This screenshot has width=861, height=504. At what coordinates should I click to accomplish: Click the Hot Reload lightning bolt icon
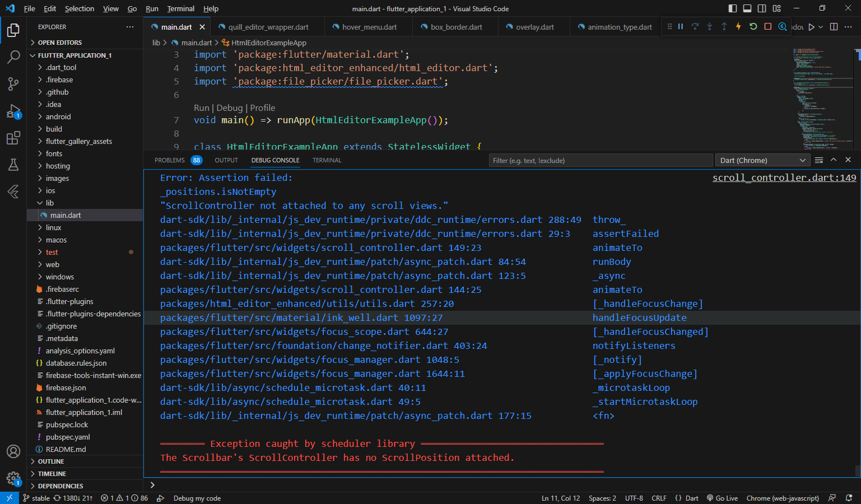[x=738, y=26]
